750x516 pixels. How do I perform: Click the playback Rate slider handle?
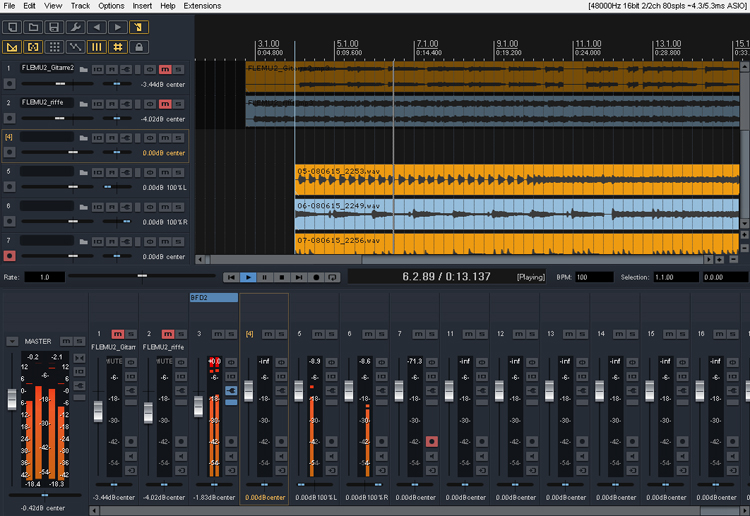pyautogui.click(x=142, y=276)
